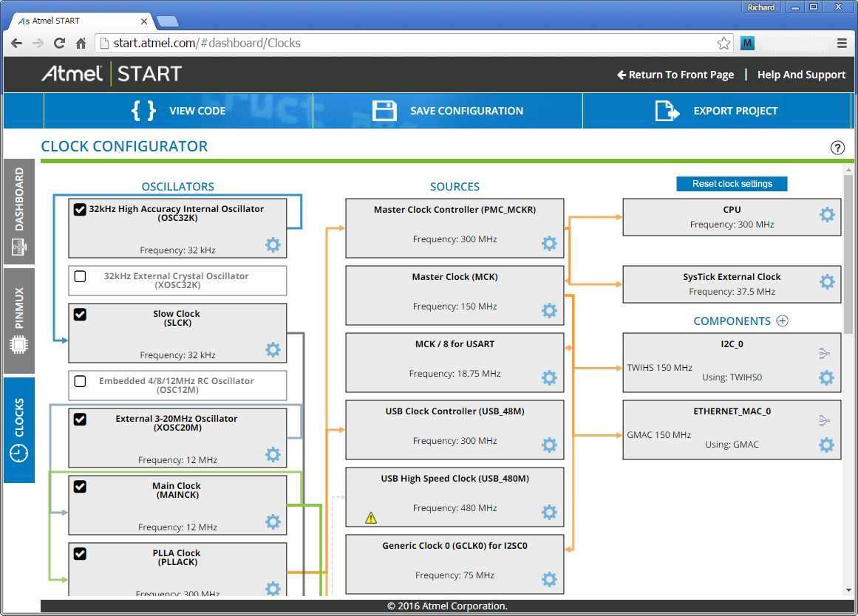Configure Master Clock (MCK) gear icon

549,311
